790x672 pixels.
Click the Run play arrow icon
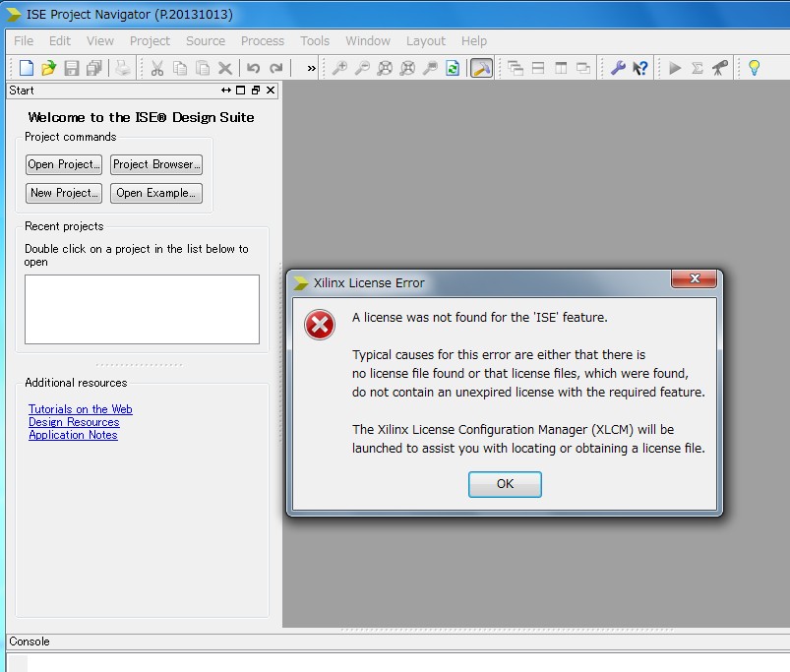(x=675, y=68)
